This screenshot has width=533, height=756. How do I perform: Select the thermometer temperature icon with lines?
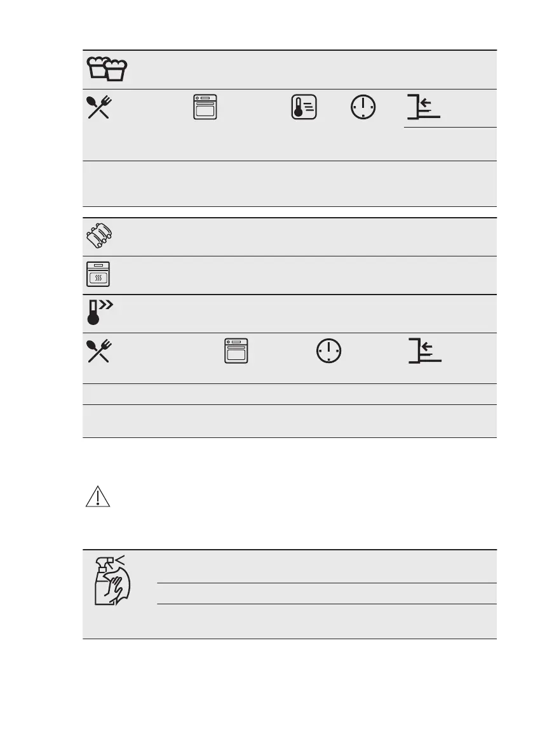(304, 107)
